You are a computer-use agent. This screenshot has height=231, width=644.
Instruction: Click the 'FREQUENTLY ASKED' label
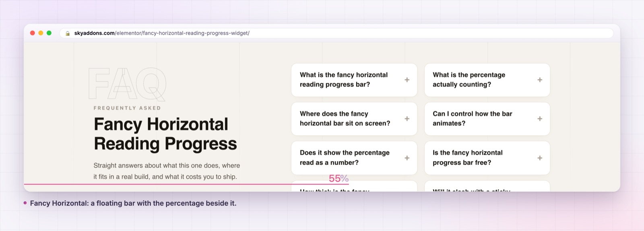pyautogui.click(x=127, y=108)
